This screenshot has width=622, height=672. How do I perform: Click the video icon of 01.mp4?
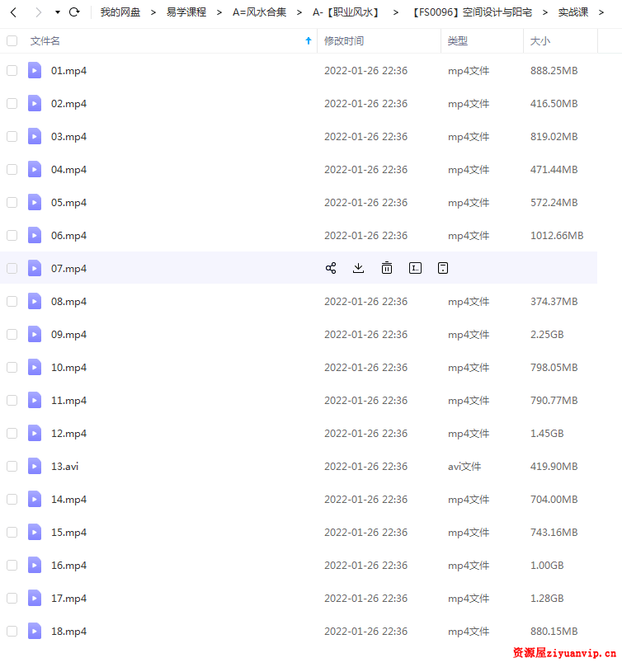pos(35,70)
